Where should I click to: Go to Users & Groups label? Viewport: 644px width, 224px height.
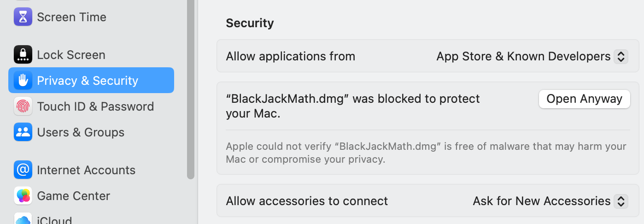(81, 132)
